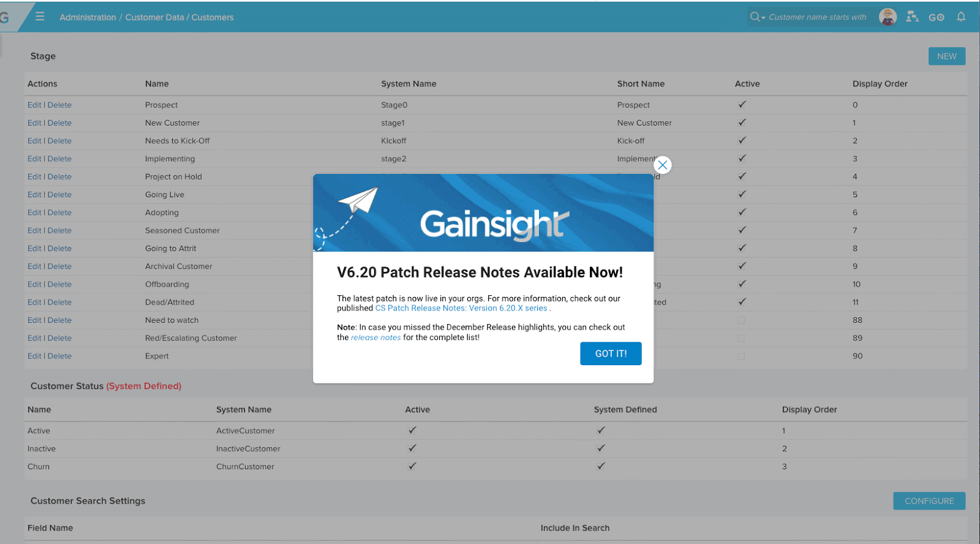Toggle Active checkbox for Red/Escalating Customer
The width and height of the screenshot is (980, 544).
point(741,338)
